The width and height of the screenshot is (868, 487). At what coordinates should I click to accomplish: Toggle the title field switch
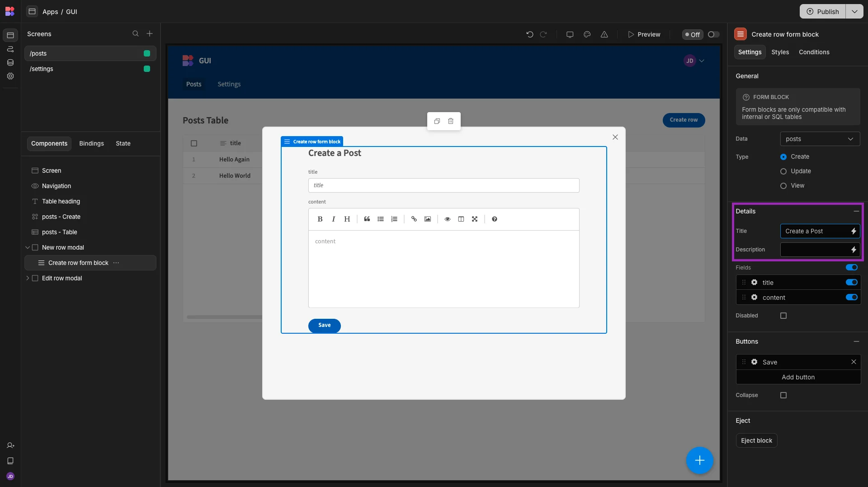point(852,283)
